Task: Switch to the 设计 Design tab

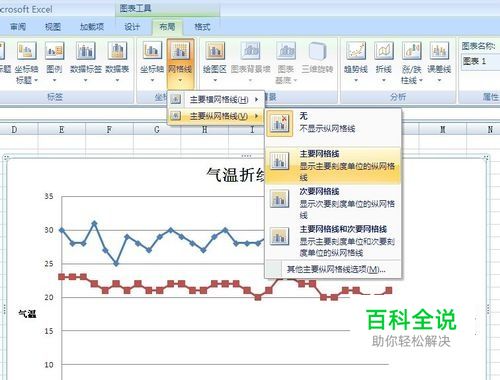Action: click(x=132, y=27)
